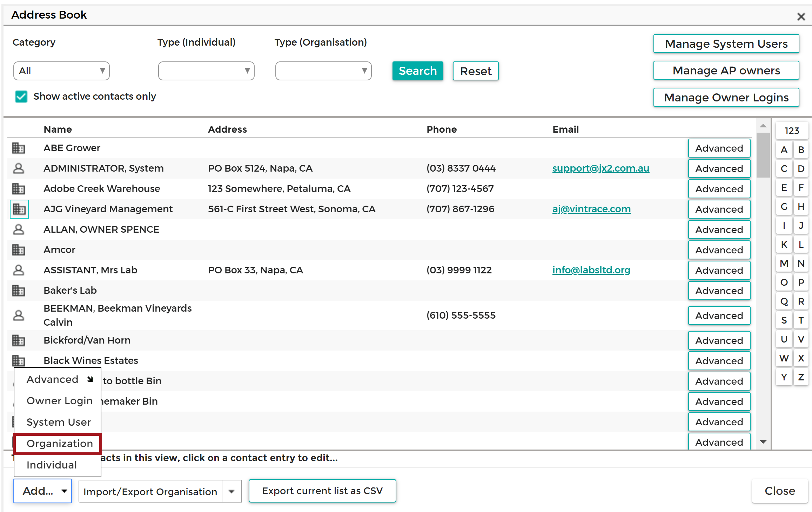Select the highlighted building icon for AJG Vineyard Management
Viewport: 812px width, 512px height.
tap(19, 209)
